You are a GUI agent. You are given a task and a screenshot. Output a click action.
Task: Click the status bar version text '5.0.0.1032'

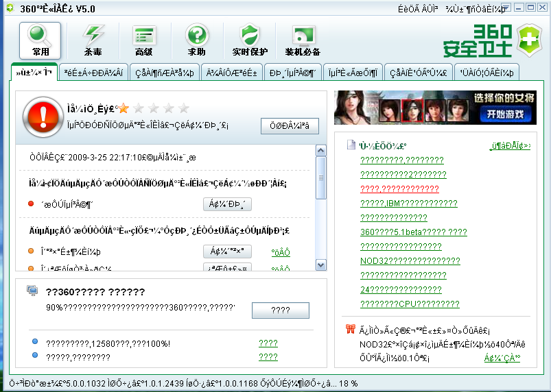click(x=86, y=383)
